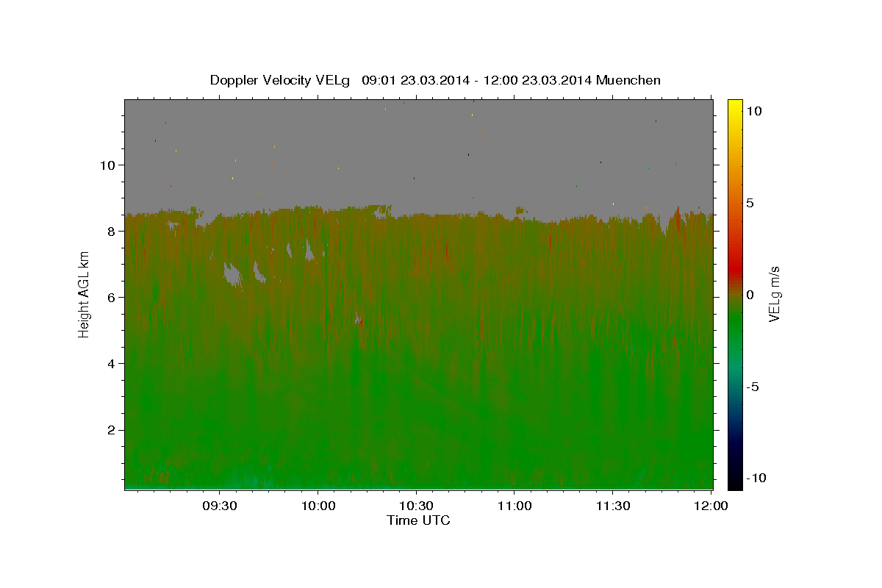This screenshot has width=882, height=588.
Task: Click the '10:30' time tick label
Action: 416,506
